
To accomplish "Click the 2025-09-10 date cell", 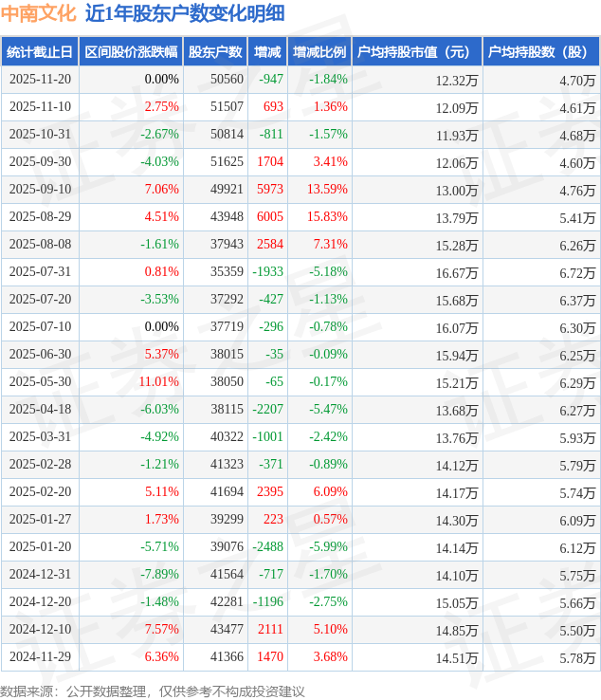I will (40, 190).
